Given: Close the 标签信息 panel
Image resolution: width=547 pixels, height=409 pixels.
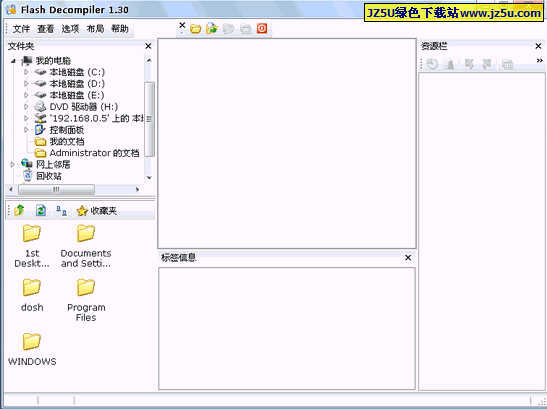Looking at the screenshot, I should pyautogui.click(x=408, y=258).
